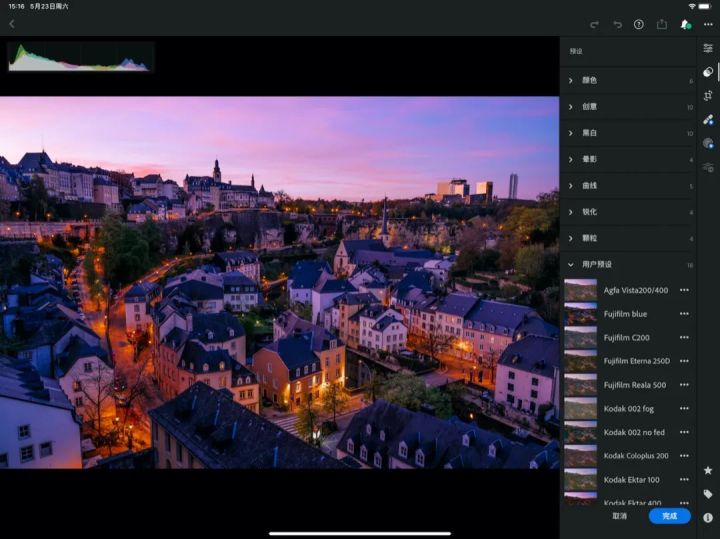Tap the 预设 panel header
The width and height of the screenshot is (720, 539).
pyautogui.click(x=576, y=51)
